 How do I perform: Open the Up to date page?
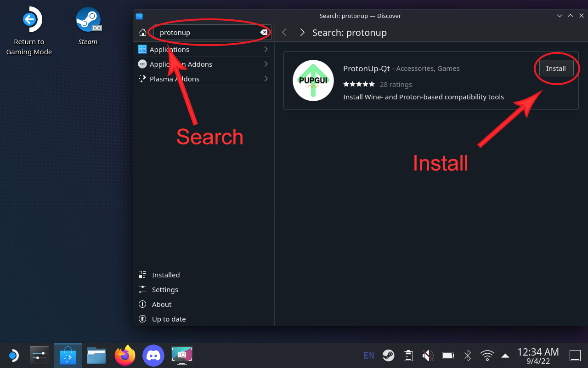pos(204,319)
